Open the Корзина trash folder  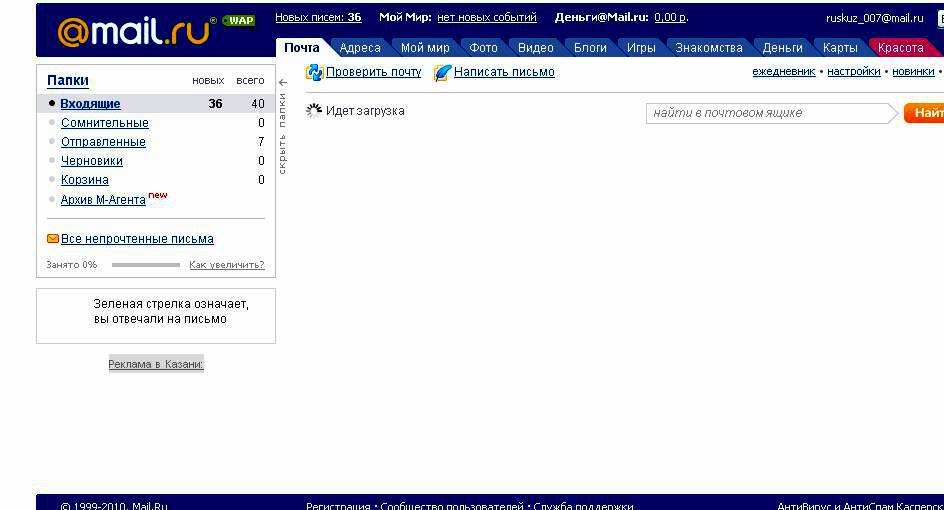pyautogui.click(x=84, y=180)
